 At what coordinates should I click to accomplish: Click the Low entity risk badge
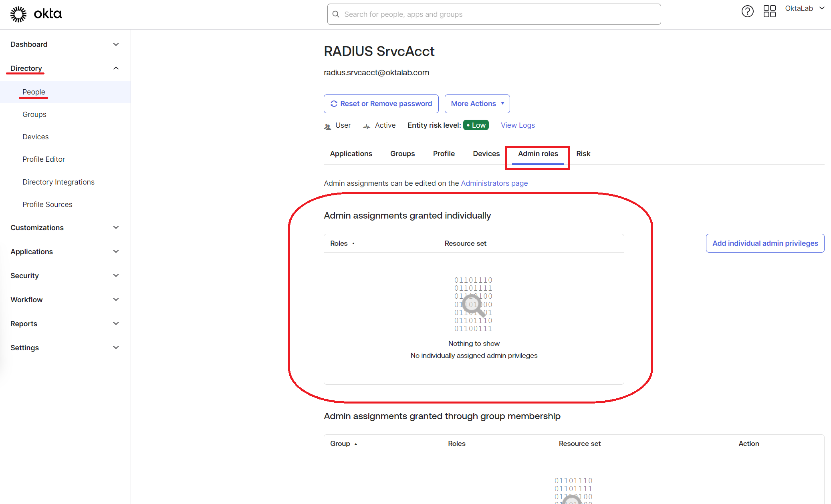pos(476,125)
